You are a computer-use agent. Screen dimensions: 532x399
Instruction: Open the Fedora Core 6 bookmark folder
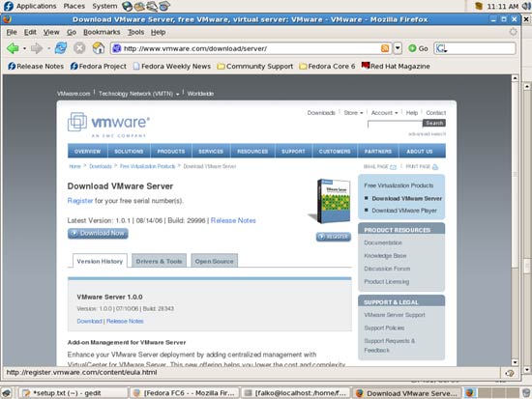click(327, 66)
